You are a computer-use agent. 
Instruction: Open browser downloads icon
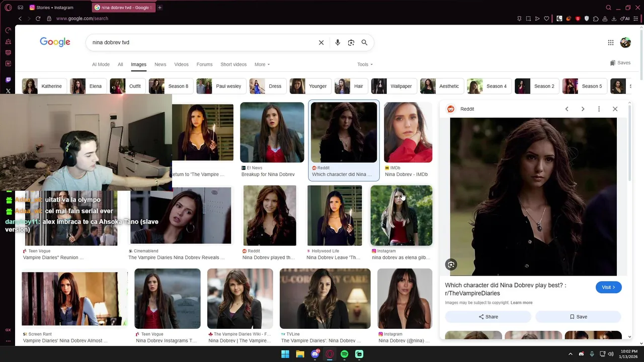pyautogui.click(x=614, y=19)
